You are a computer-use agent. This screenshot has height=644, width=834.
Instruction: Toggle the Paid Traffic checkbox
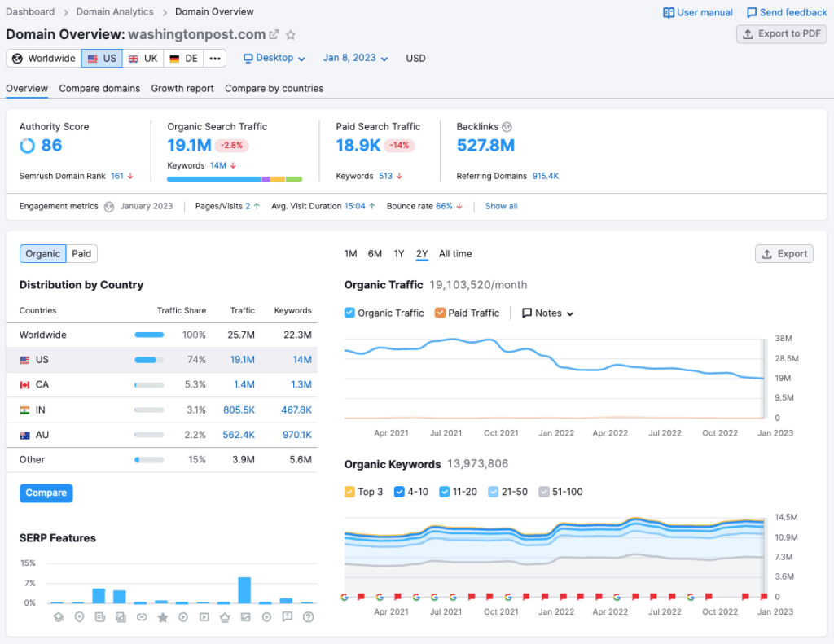tap(440, 313)
